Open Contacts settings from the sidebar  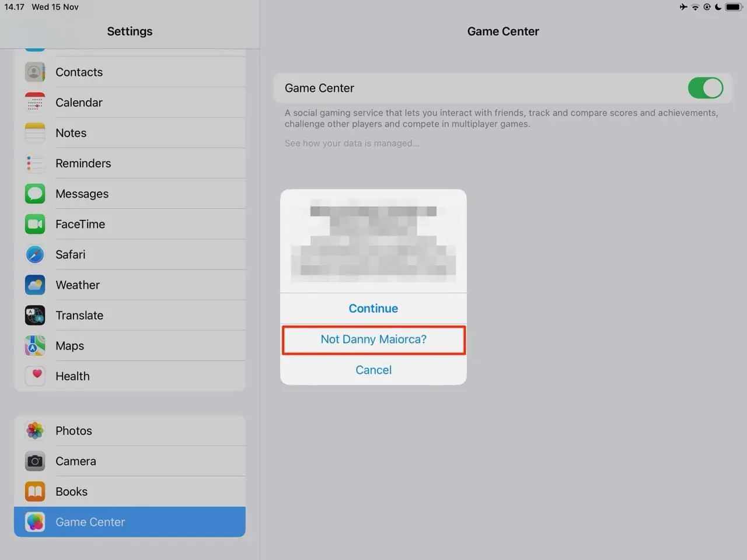79,72
